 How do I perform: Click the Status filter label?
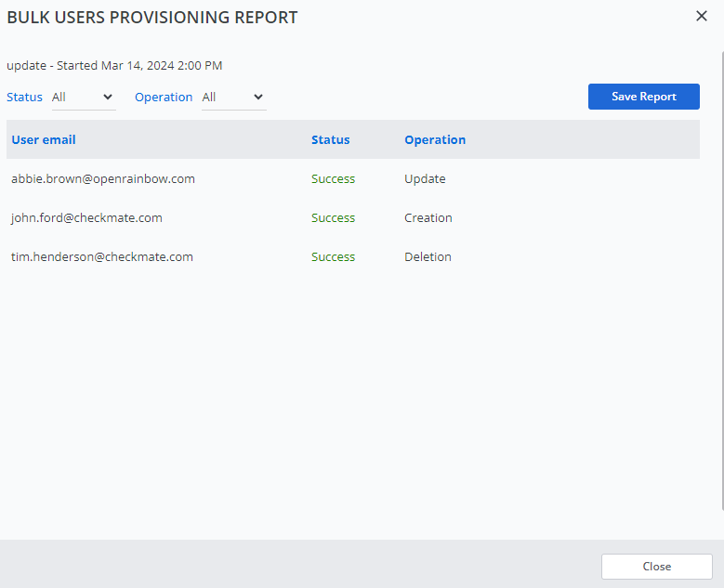(x=24, y=98)
